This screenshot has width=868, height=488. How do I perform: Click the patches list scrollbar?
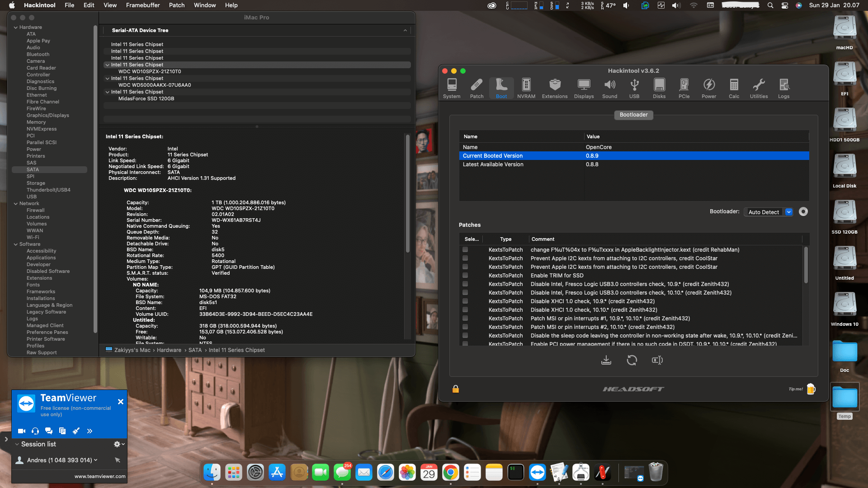[x=806, y=265]
